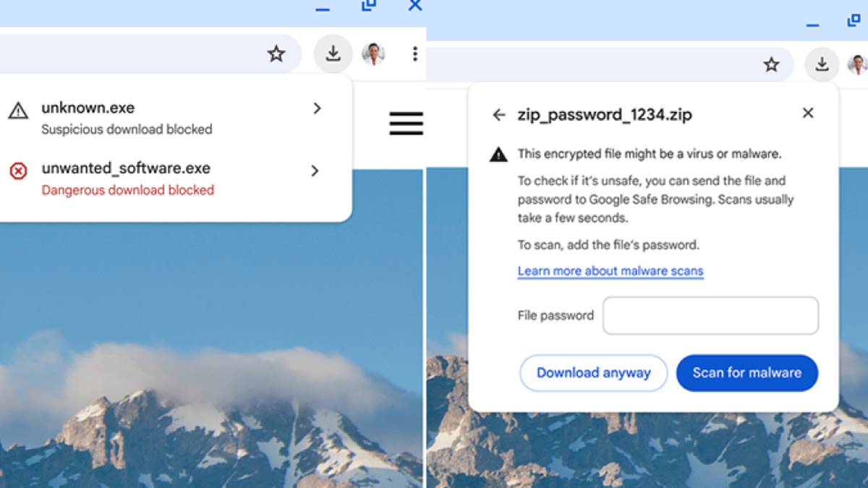Click the star bookmark icon in right window
Viewport: 868px width, 488px height.
772,64
